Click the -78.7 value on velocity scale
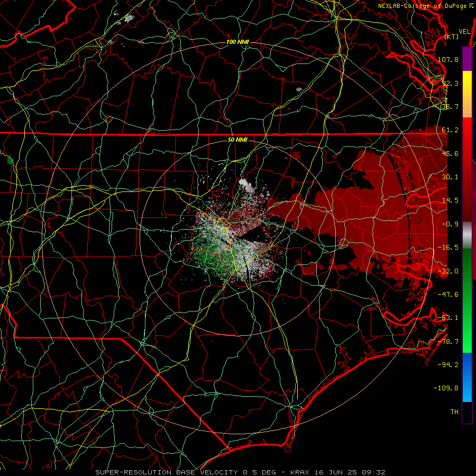476x476 pixels. (x=448, y=342)
